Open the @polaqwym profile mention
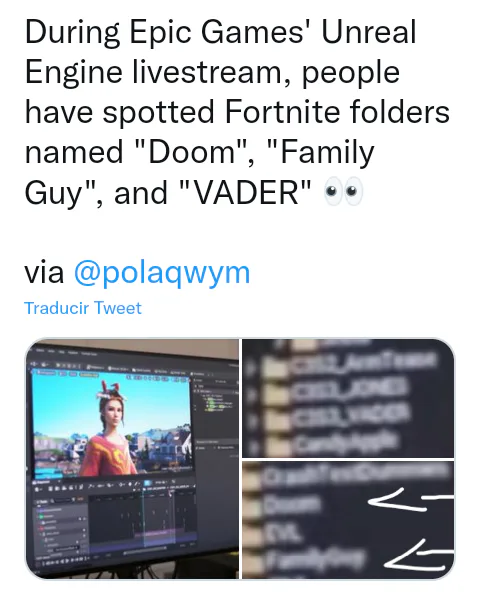 click(x=162, y=273)
